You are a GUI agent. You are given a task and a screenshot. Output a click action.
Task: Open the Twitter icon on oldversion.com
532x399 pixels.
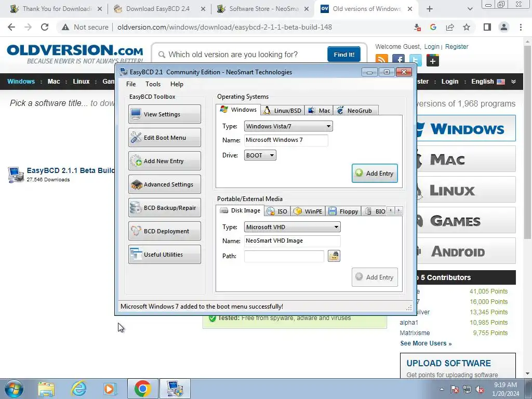tap(415, 60)
